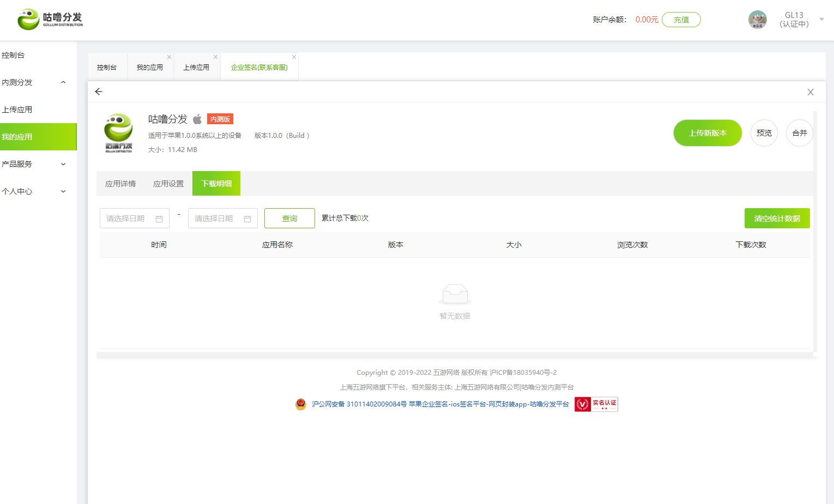
Task: Collapse the 内测分发 sidebar section
Action: [38, 82]
